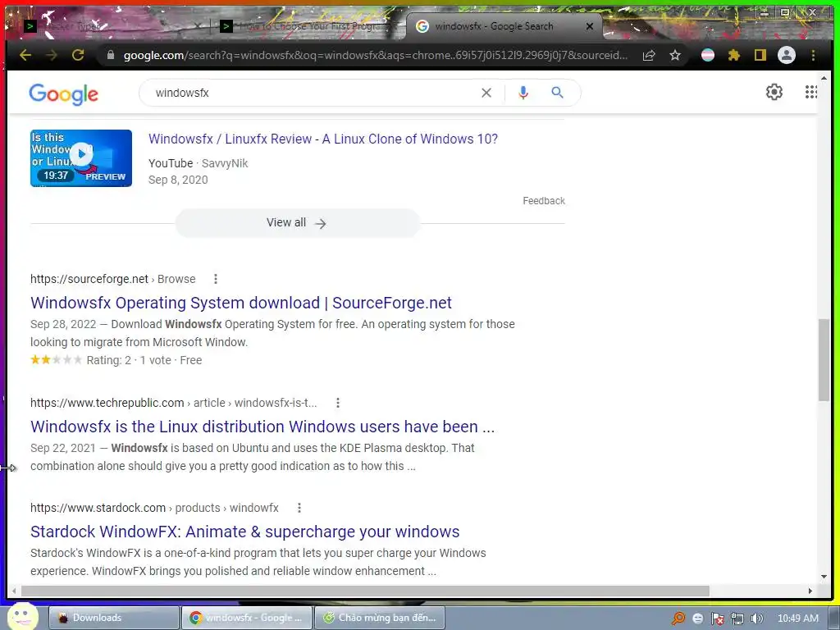This screenshot has height=630, width=840.
Task: Click the orange magnifier tray icon
Action: pos(678,619)
